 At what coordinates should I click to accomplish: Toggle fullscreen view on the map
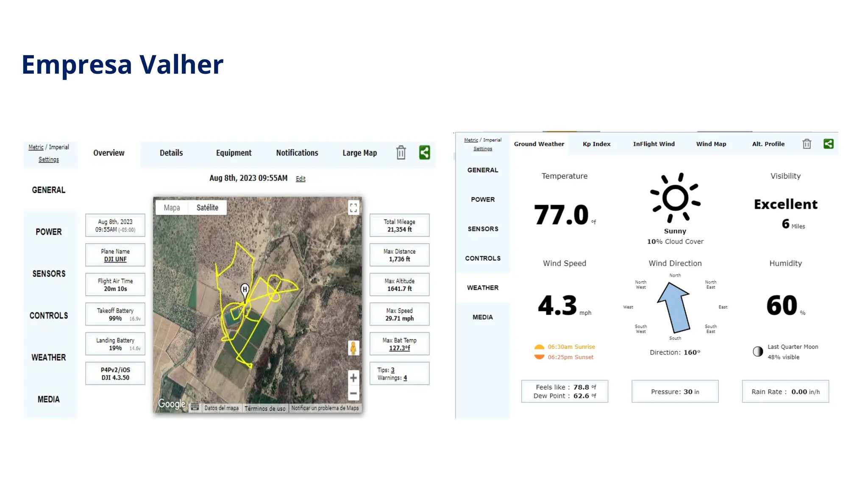pos(353,208)
